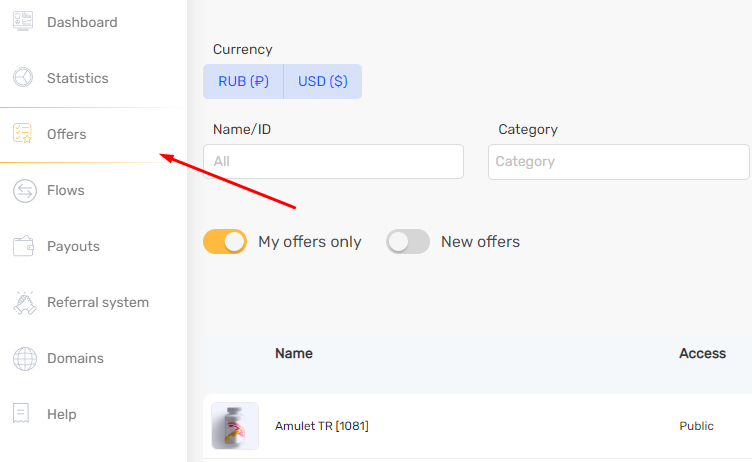Switch currency to RUB (₽)
The image size is (752, 462).
(244, 82)
